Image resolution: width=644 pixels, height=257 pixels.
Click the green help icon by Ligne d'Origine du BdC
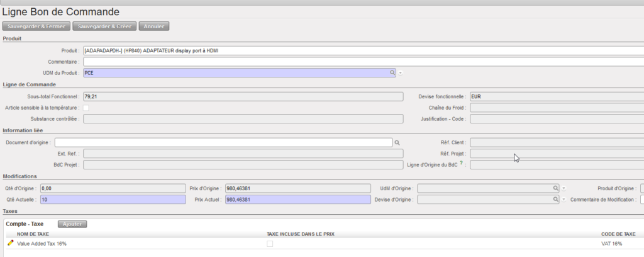pos(462,164)
